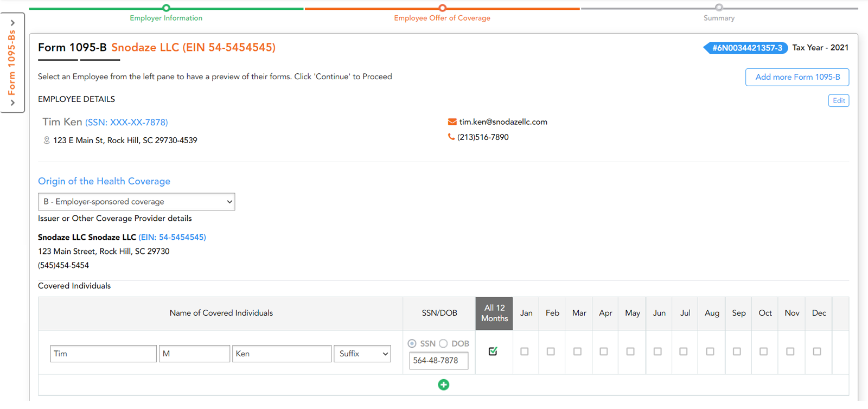
Task: Click the first name field containing Tim
Action: [x=103, y=354]
